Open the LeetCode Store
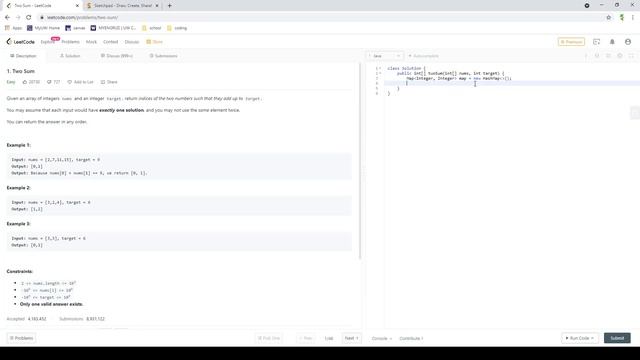 pyautogui.click(x=155, y=42)
